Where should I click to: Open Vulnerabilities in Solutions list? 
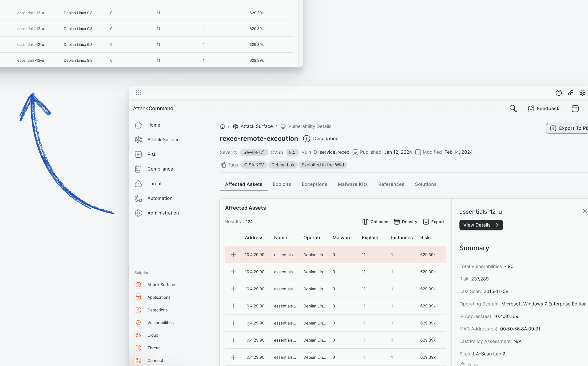(x=160, y=323)
